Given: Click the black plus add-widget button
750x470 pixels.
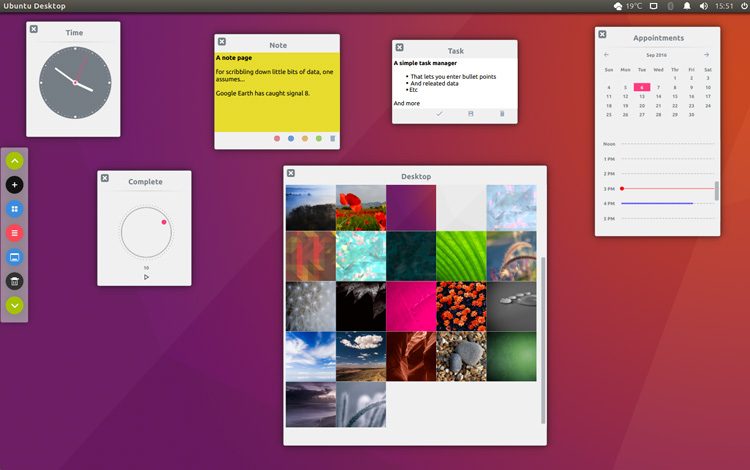Looking at the screenshot, I should tap(14, 185).
